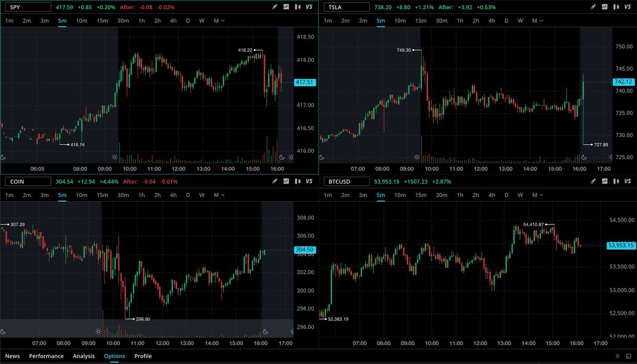The image size is (637, 364).
Task: Click the VS compare icon on TSLA chart
Action: [627, 7]
